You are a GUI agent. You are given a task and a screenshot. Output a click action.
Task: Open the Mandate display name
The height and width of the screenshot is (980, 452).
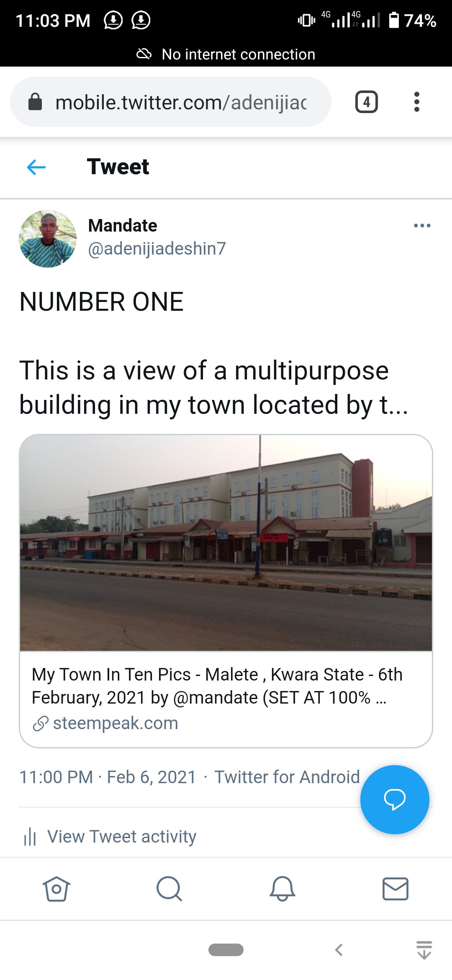(123, 226)
